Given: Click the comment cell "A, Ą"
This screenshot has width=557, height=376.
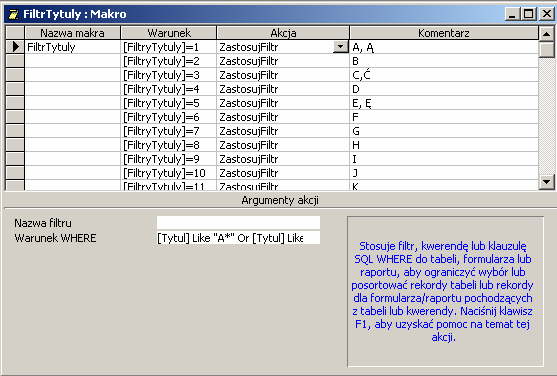Looking at the screenshot, I should (444, 47).
